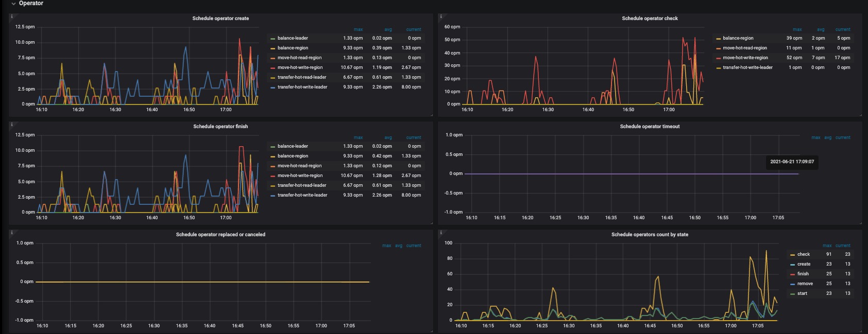Click 17 opm current value in check legend
Image resolution: width=868 pixels, height=334 pixels.
(x=842, y=58)
